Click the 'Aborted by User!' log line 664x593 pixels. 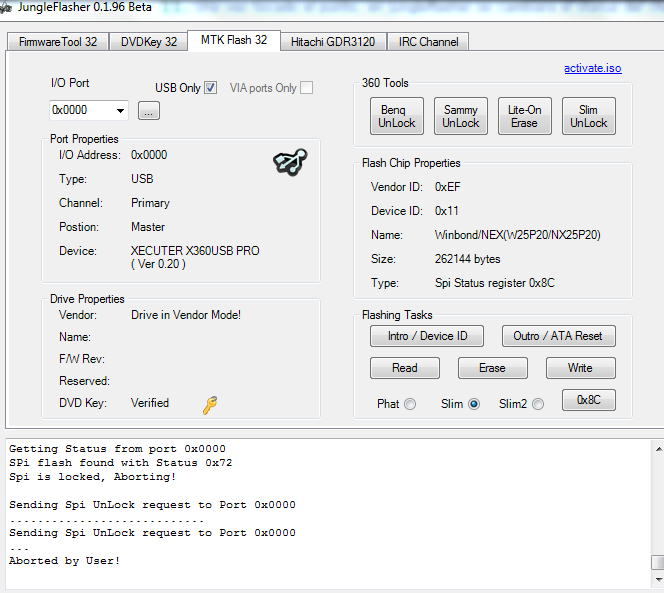click(64, 561)
